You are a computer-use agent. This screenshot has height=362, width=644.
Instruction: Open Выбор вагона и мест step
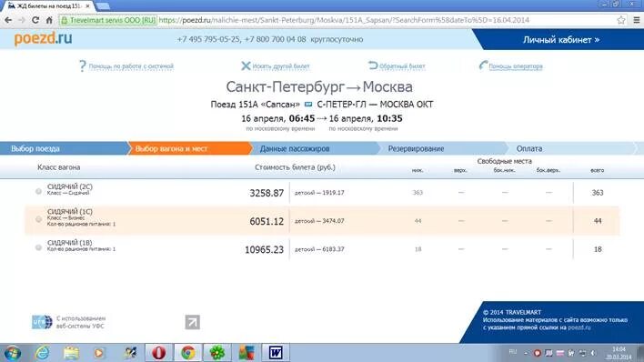[190, 149]
